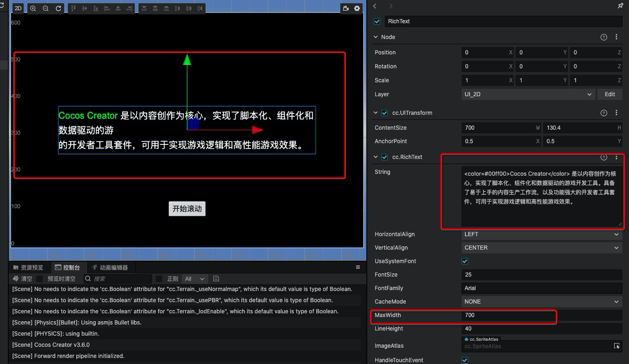
Task: Enable the 正则 regex checkbox
Action: click(x=159, y=279)
